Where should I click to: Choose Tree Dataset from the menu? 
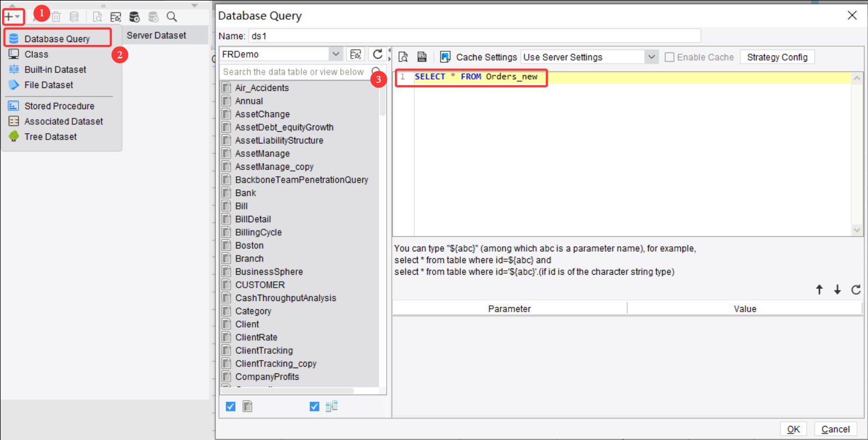click(50, 137)
